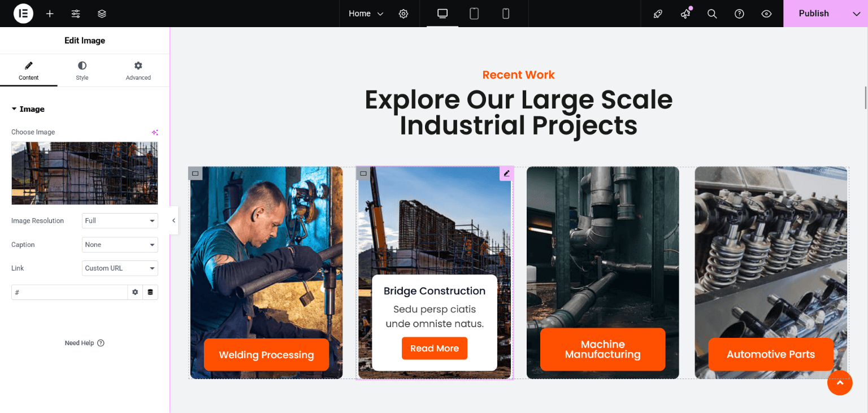Click the Explore Our Large Scale heading

click(518, 112)
